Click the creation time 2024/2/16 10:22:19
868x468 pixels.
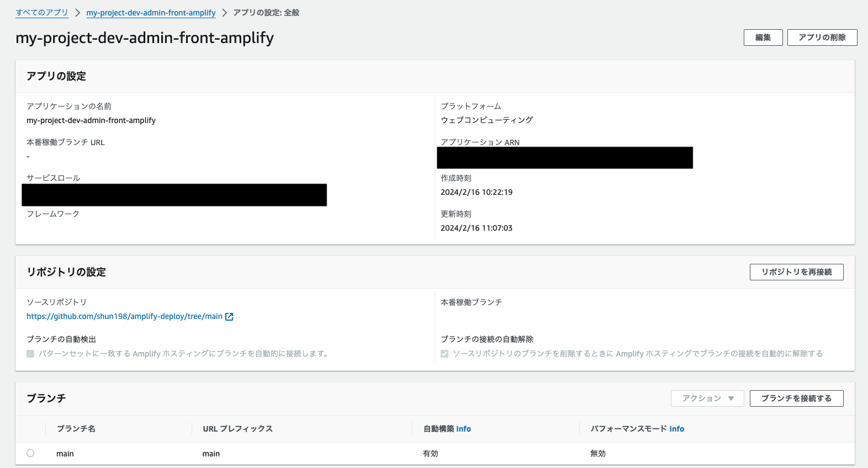(x=477, y=192)
